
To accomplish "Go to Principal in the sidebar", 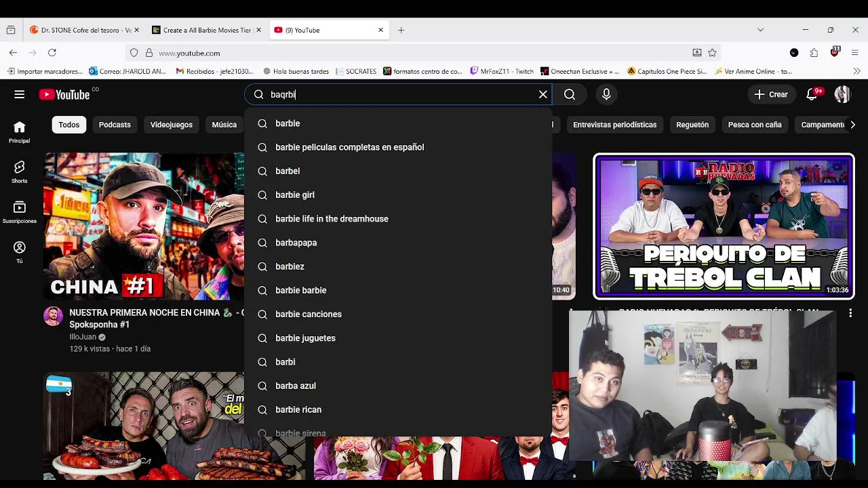I will (x=20, y=132).
